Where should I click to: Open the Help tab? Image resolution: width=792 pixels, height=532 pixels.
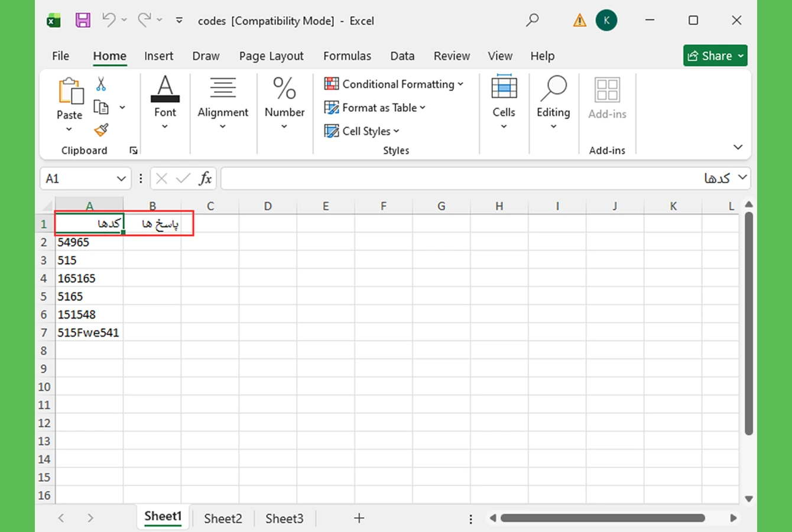click(x=542, y=56)
